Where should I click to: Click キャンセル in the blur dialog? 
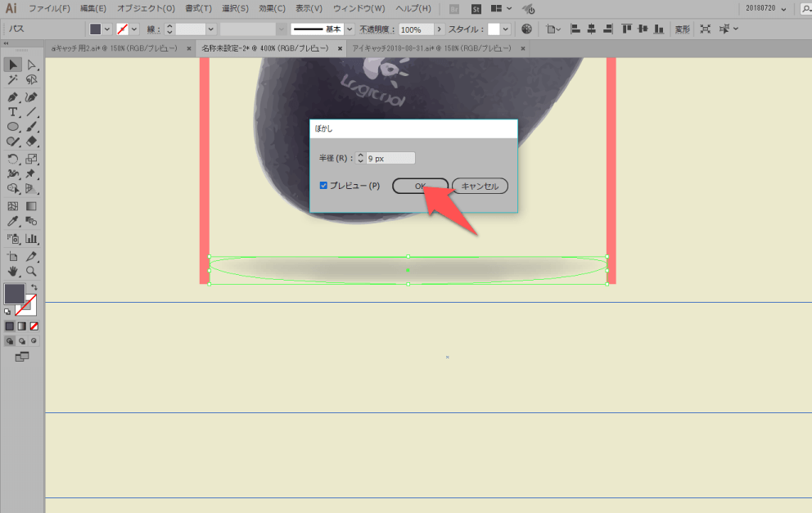[x=480, y=186]
